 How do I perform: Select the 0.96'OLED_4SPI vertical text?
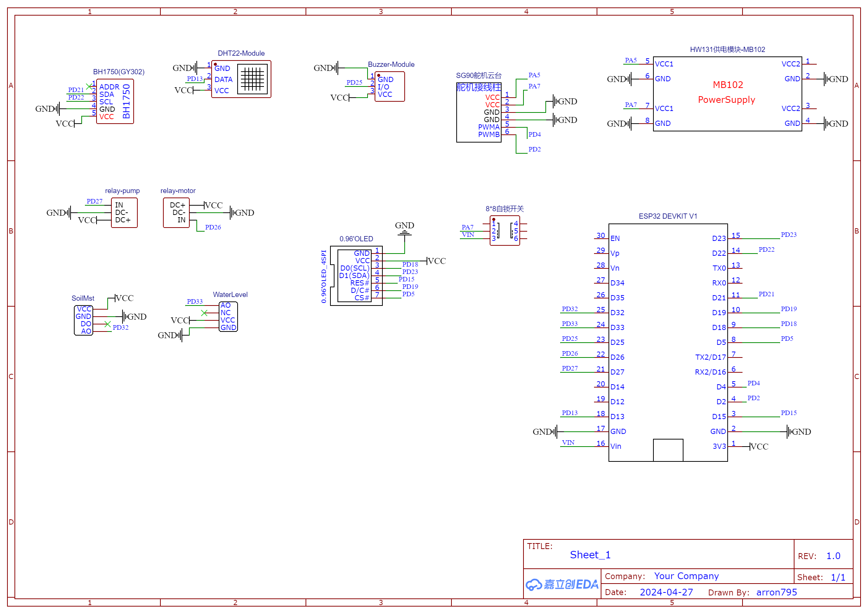click(324, 277)
